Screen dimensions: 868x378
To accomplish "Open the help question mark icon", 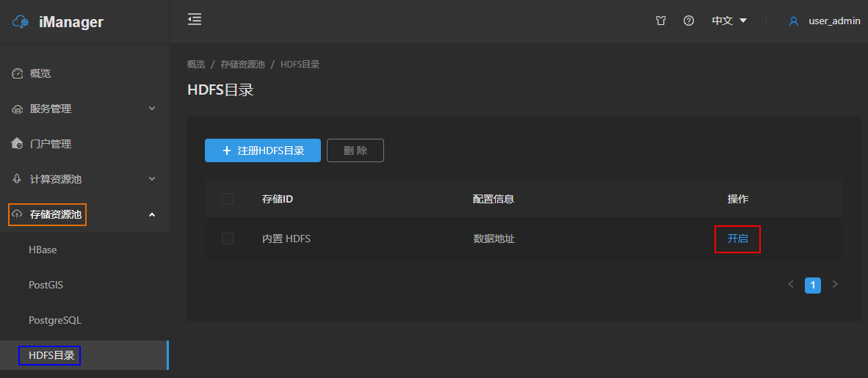I will coord(689,21).
